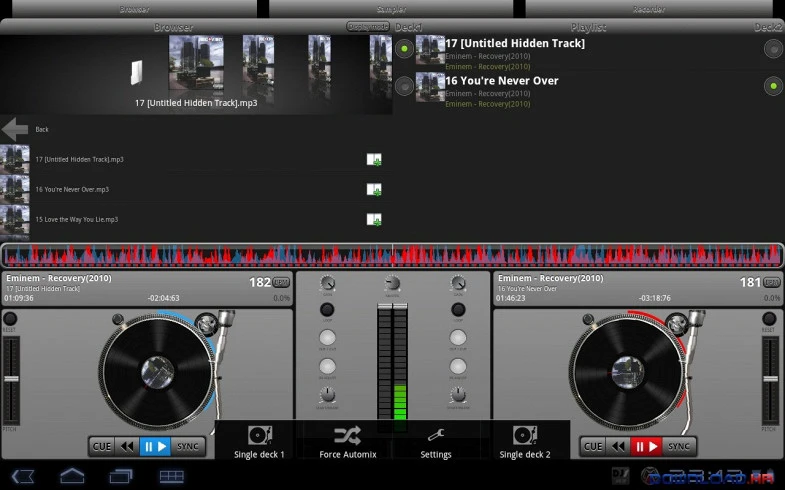Screen dimensions: 785x490
Task: Switch to the Browser top tab
Action: tap(134, 9)
